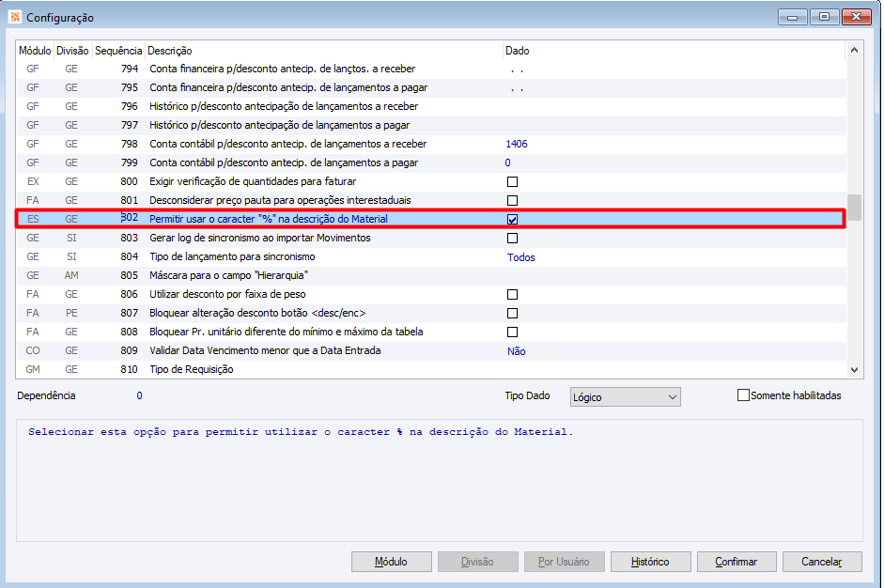
Task: Select row 797 Histórico lançamentos a pagar
Action: pyautogui.click(x=431, y=125)
